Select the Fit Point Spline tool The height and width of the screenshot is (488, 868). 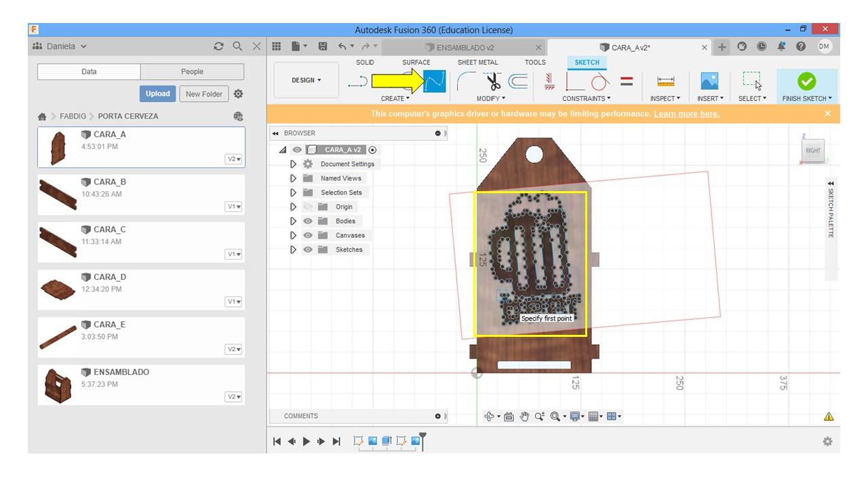pyautogui.click(x=435, y=81)
